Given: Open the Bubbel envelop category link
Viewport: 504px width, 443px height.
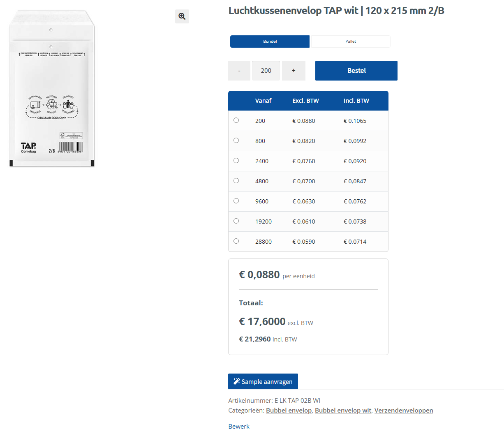Looking at the screenshot, I should pos(289,410).
